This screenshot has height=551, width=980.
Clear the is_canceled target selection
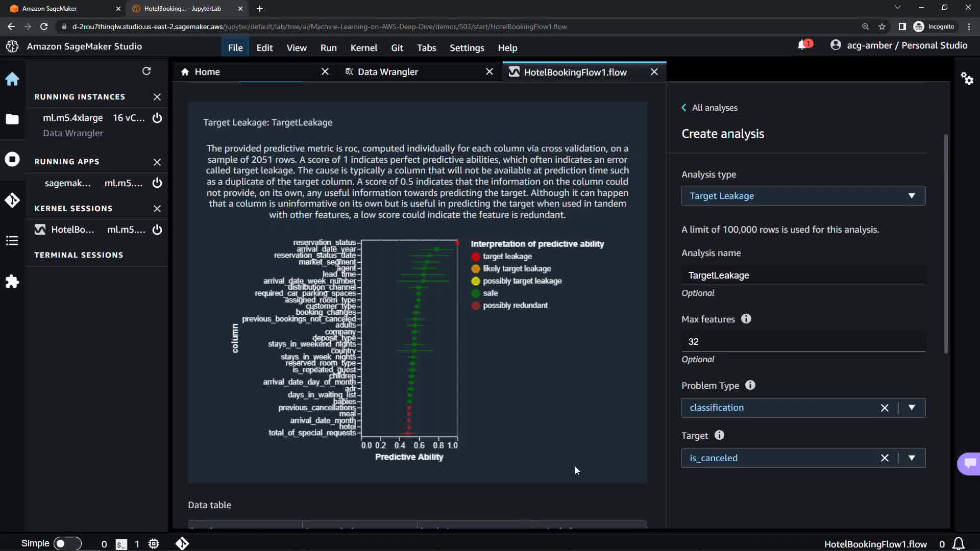885,458
